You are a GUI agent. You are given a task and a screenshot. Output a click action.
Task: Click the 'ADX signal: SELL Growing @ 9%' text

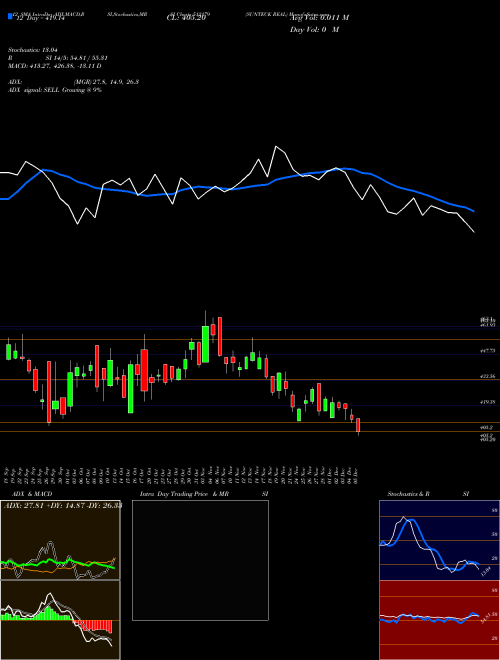click(x=55, y=90)
